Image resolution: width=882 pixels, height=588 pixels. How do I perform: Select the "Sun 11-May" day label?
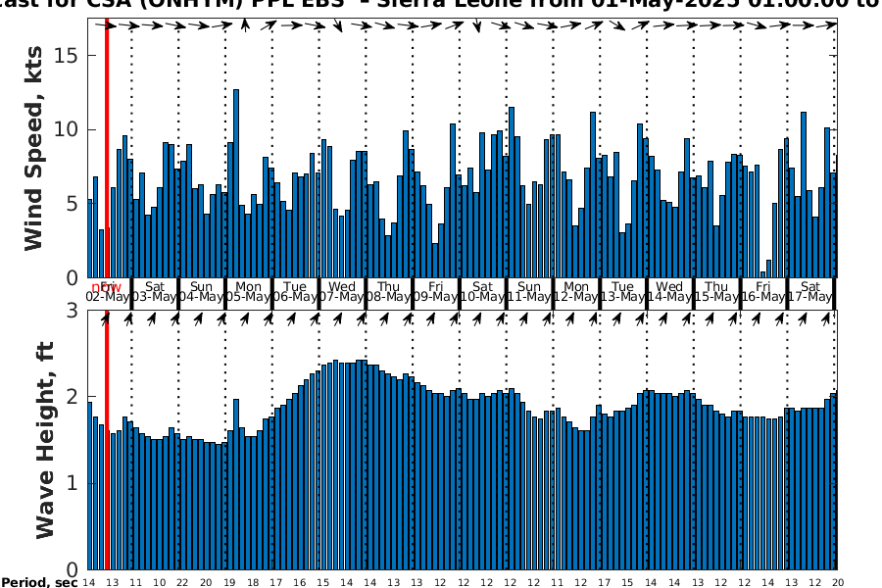click(529, 291)
